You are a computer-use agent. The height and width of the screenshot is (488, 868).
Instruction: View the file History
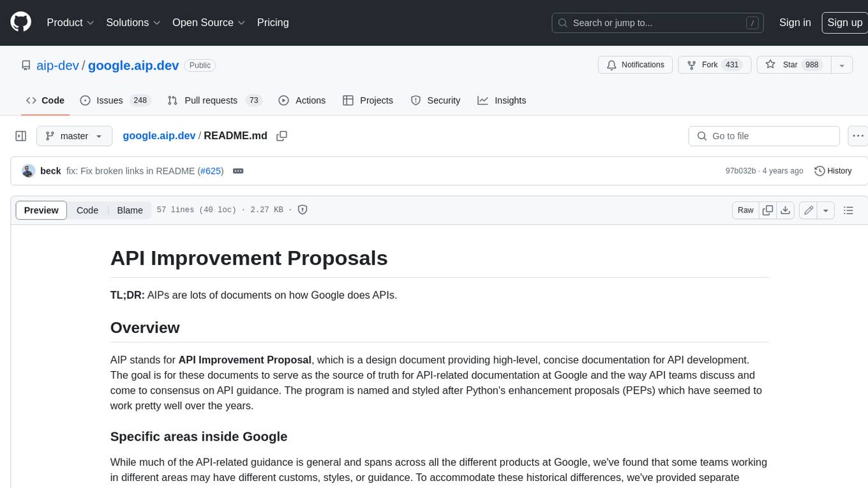click(833, 171)
